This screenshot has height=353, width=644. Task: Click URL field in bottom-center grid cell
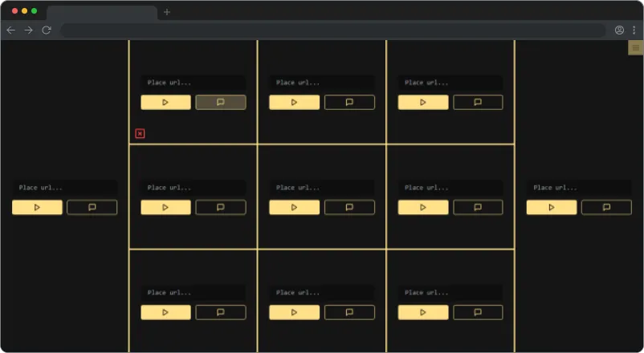[321, 293]
